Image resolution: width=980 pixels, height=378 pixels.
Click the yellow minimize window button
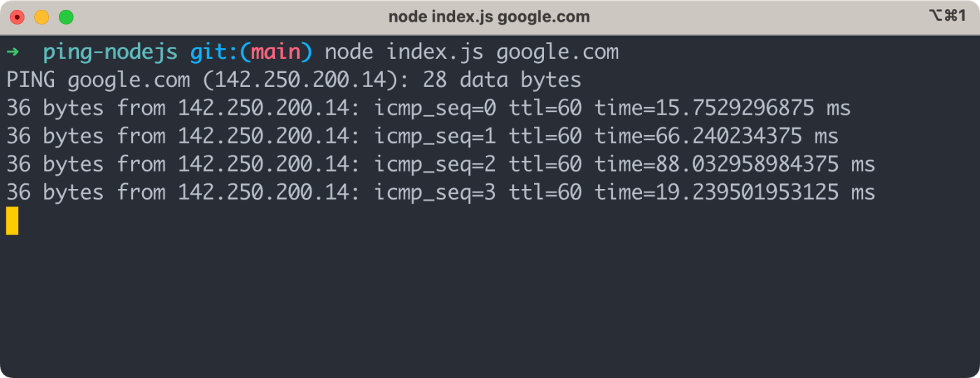pos(41,17)
